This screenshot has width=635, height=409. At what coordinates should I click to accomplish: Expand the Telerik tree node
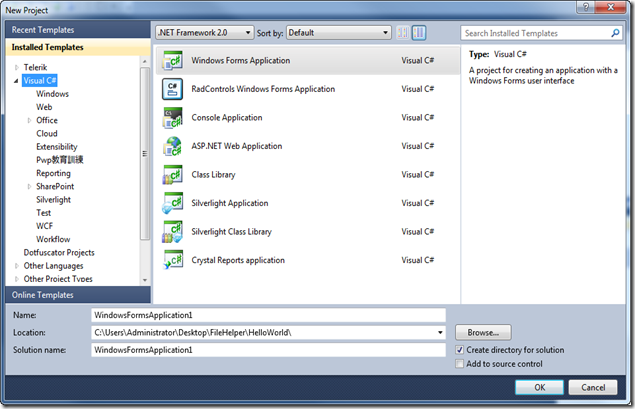click(x=17, y=68)
